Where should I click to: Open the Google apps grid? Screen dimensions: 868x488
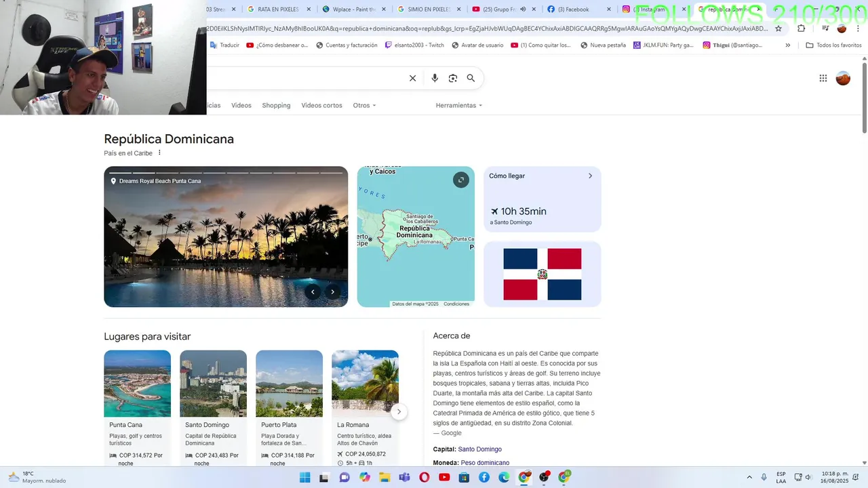click(823, 78)
